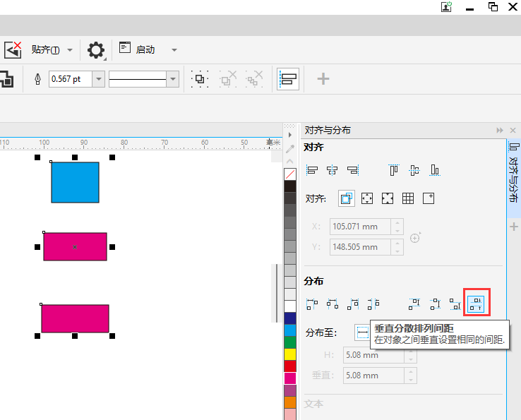The height and width of the screenshot is (420, 521).
Task: Select the green swatch in palette
Action: 290,342
